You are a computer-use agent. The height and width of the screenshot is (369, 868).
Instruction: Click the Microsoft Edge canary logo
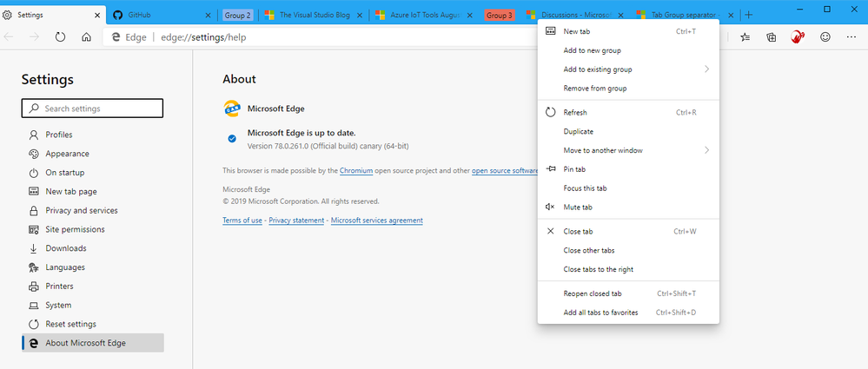[x=232, y=109]
